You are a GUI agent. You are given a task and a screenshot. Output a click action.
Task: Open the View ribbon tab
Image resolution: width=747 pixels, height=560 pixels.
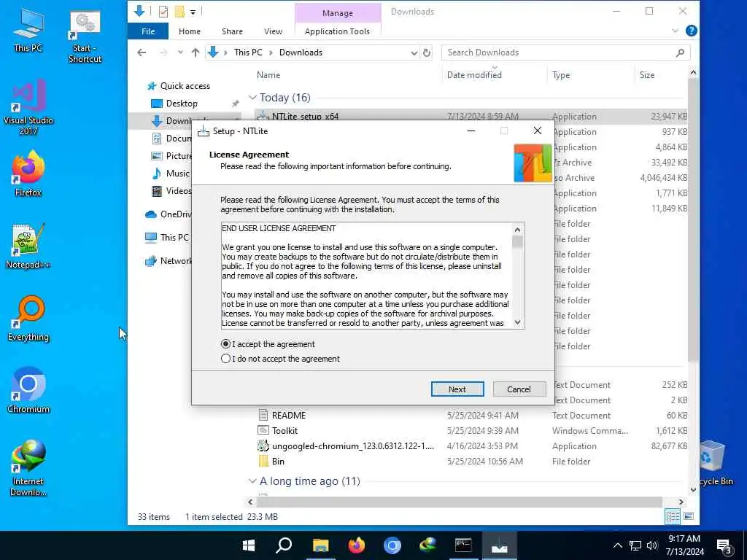tap(273, 31)
